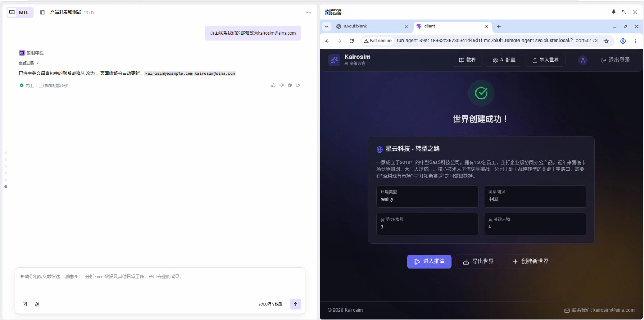Open the browser tab search dropdown
This screenshot has height=320, width=644.
327,26
